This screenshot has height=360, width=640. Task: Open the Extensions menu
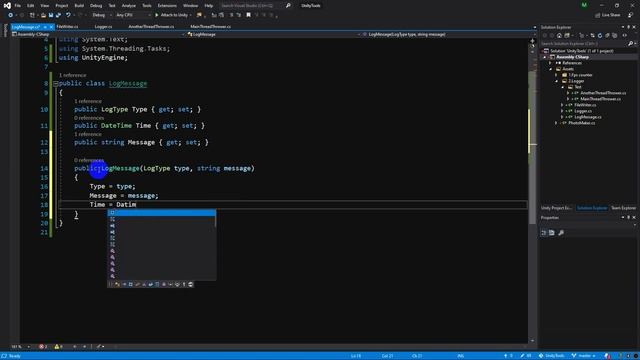click(x=167, y=6)
